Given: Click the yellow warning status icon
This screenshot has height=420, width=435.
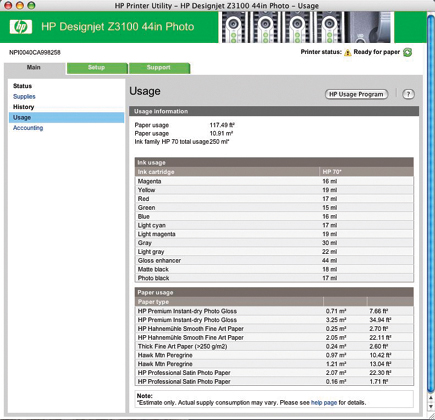Looking at the screenshot, I should click(348, 52).
